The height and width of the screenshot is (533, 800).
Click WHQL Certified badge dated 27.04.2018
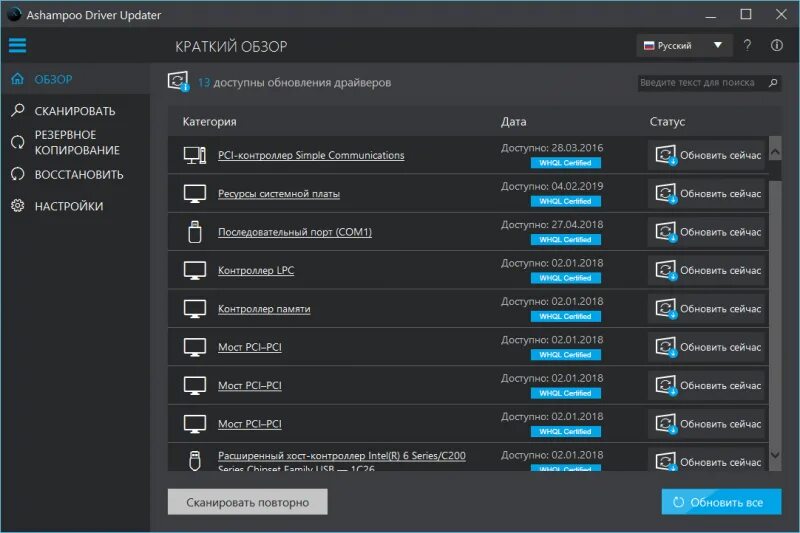click(x=565, y=239)
